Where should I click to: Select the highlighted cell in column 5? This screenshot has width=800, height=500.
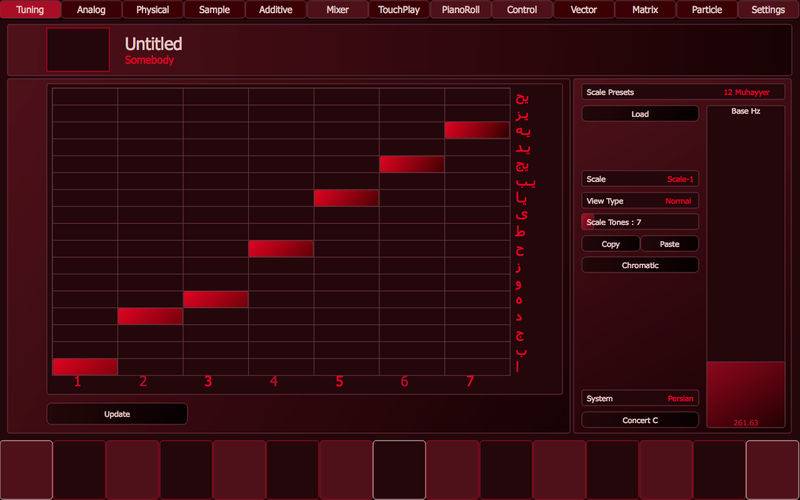pos(346,198)
